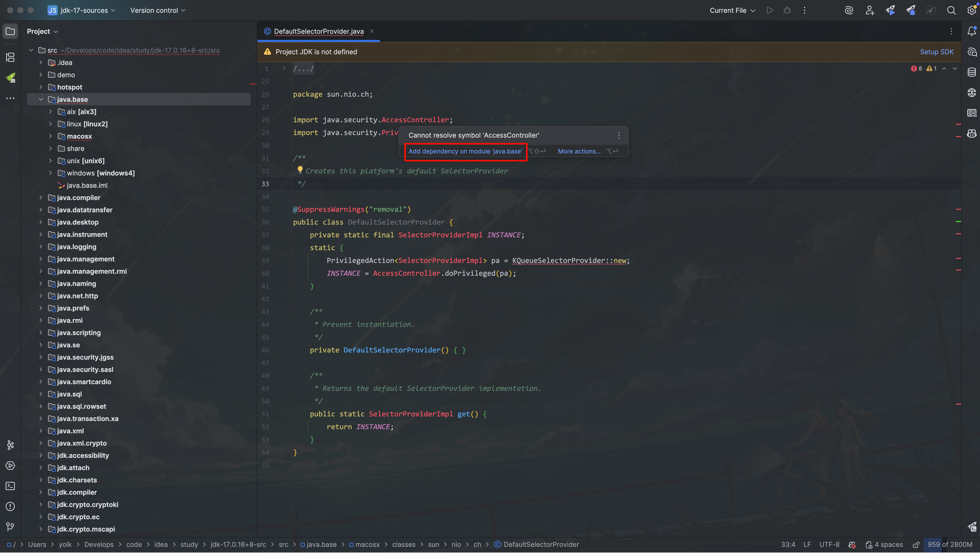The width and height of the screenshot is (980, 553).
Task: Click the memory indicator in status bar
Action: coord(950,545)
